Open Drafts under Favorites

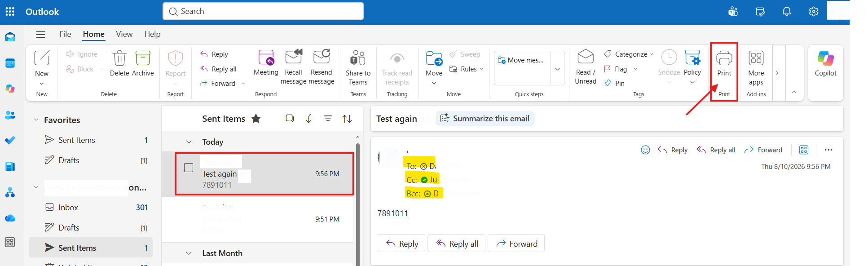[x=91, y=160]
